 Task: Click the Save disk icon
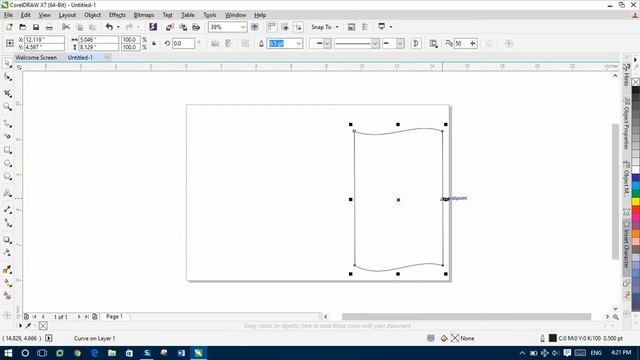36,27
